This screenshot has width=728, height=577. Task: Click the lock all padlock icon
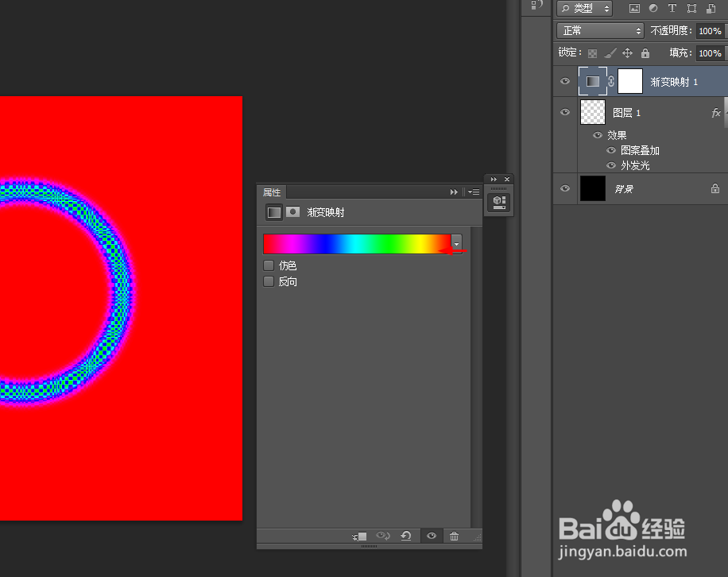645,53
